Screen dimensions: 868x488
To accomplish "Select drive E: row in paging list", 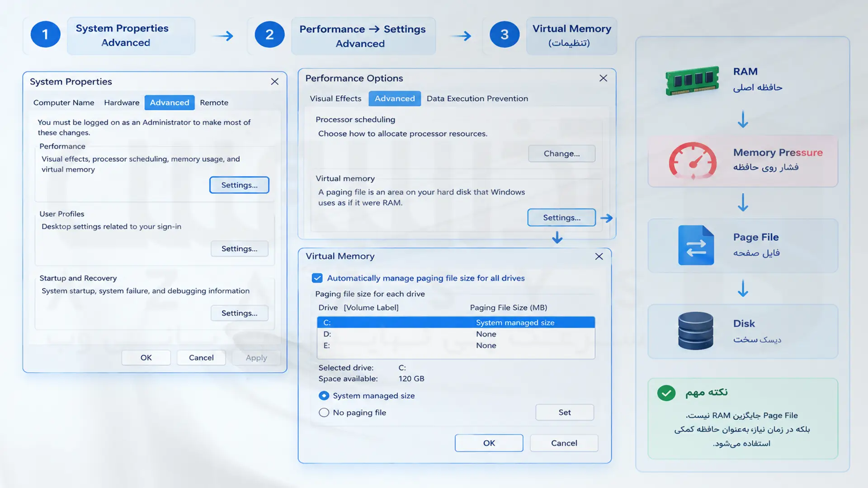I will pyautogui.click(x=456, y=345).
